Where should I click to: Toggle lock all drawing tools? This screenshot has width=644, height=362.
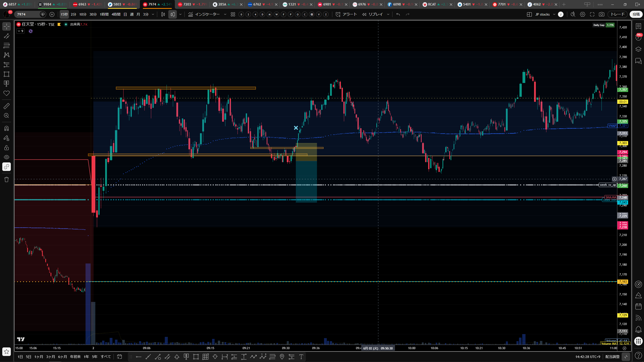[x=7, y=148]
